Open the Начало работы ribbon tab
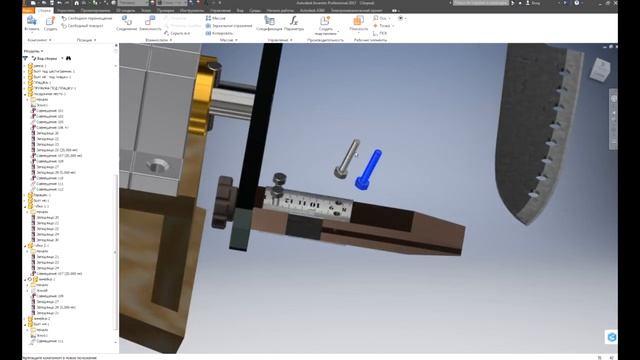Viewport: 640px width, 360px height. tap(280, 10)
